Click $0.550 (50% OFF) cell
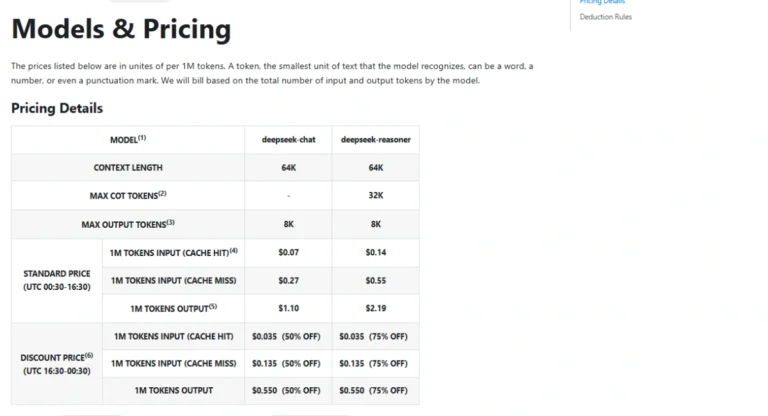Viewport: 768px width, 416px height. click(288, 391)
